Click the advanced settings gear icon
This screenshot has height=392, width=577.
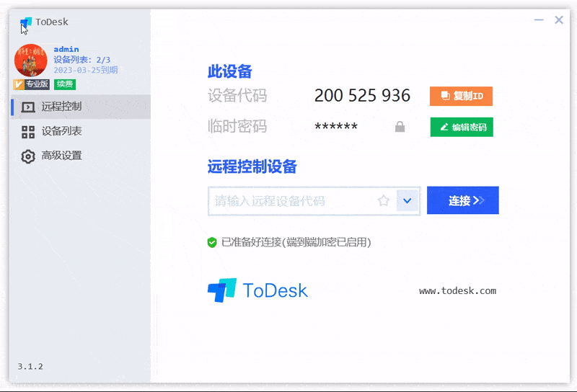28,156
